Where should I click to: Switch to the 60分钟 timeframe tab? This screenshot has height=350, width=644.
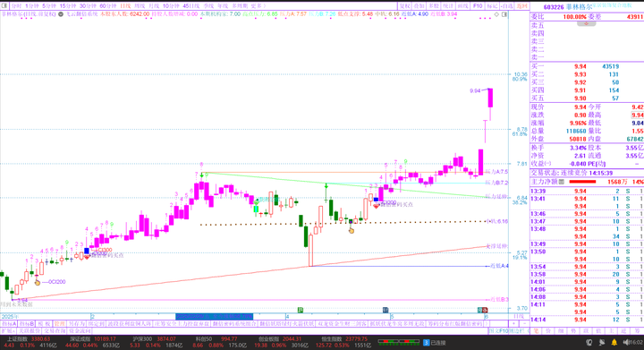click(108, 5)
